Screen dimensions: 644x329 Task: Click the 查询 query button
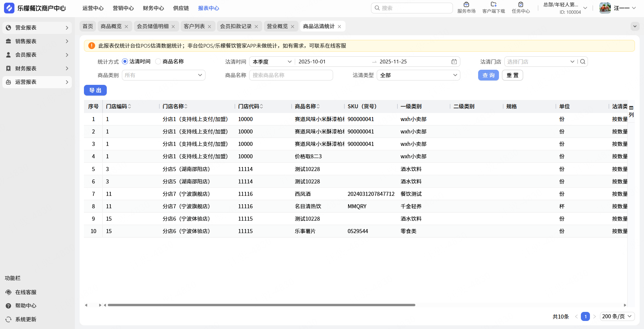pos(488,75)
